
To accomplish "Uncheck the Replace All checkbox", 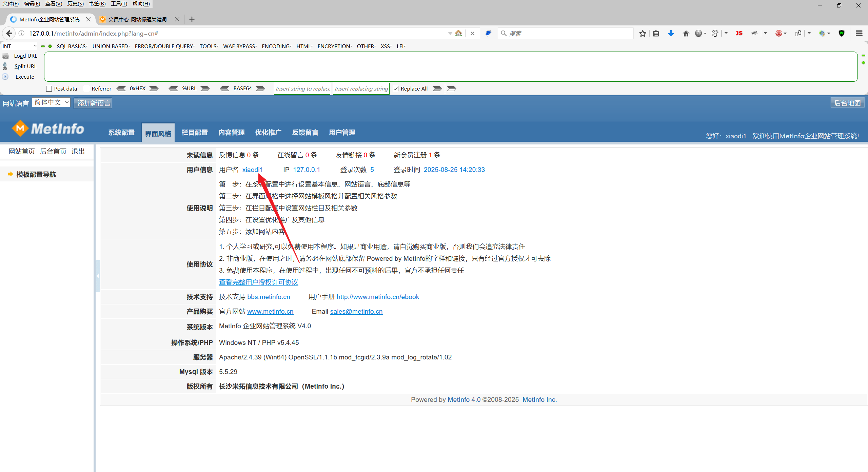I will coord(396,88).
